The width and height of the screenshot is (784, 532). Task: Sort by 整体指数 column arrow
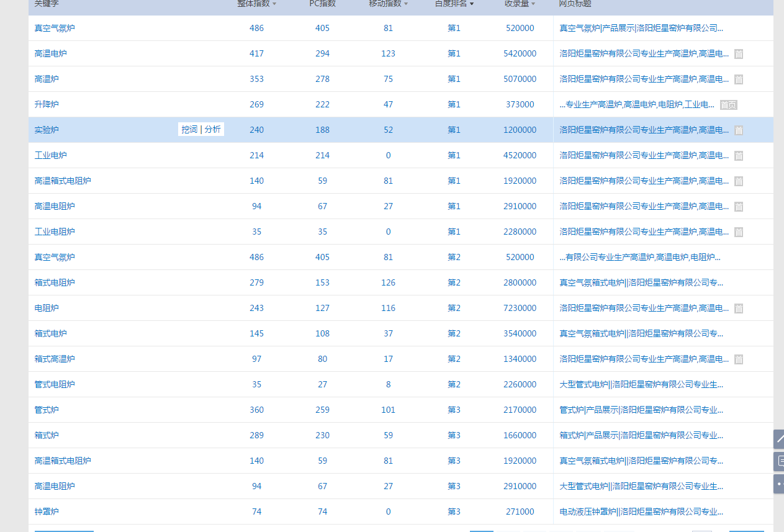274,4
